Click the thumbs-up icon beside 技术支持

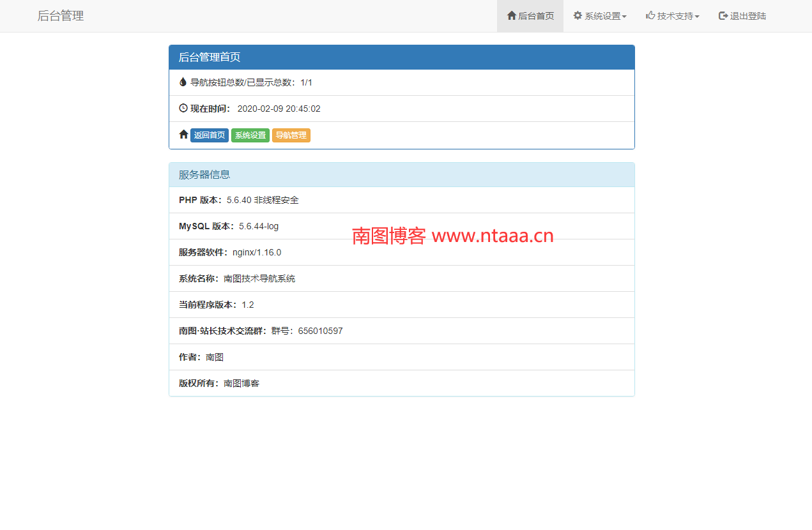[650, 16]
